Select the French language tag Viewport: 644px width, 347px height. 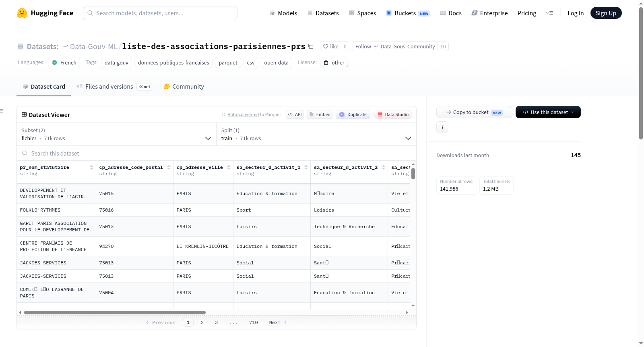(64, 62)
